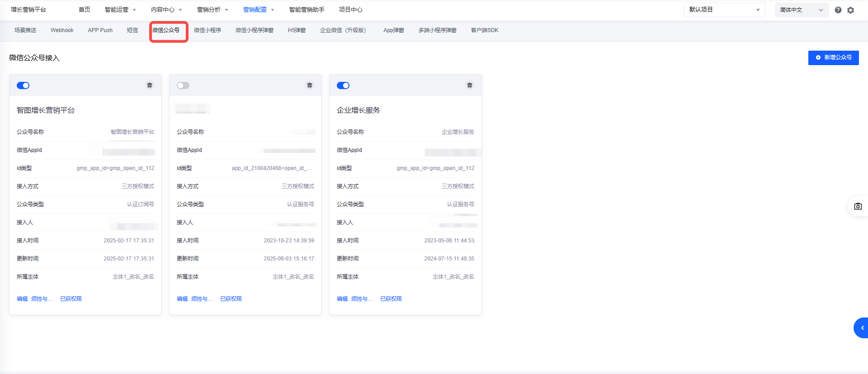The height and width of the screenshot is (374, 868).
Task: Open 已获权限 link on 智图增长营销平台 card
Action: [x=71, y=299]
